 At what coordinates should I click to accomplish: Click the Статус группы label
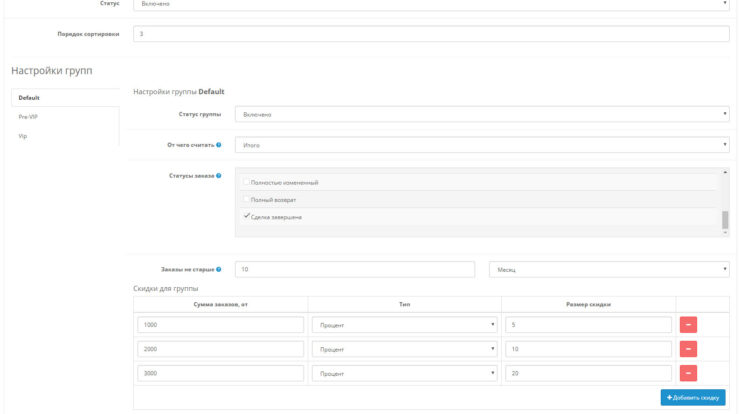click(200, 114)
